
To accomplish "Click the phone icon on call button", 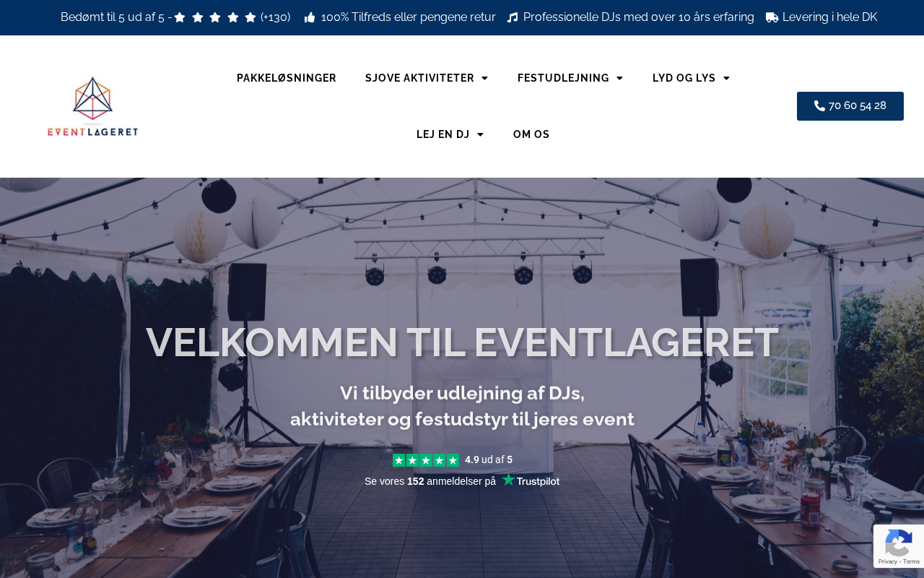I will [819, 105].
